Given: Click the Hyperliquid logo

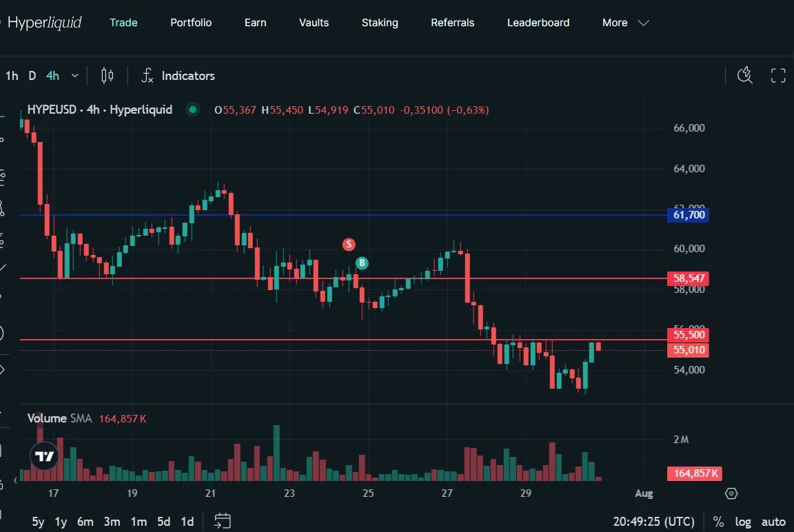Looking at the screenshot, I should [x=43, y=23].
